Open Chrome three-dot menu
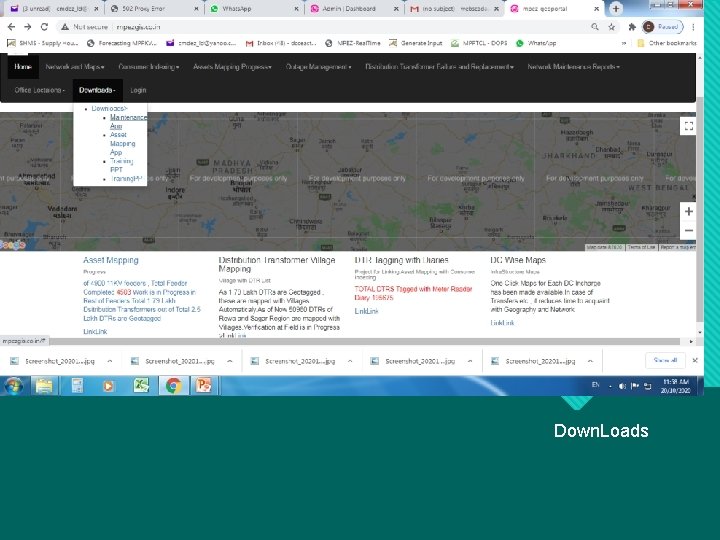This screenshot has width=720, height=540. pos(693,27)
